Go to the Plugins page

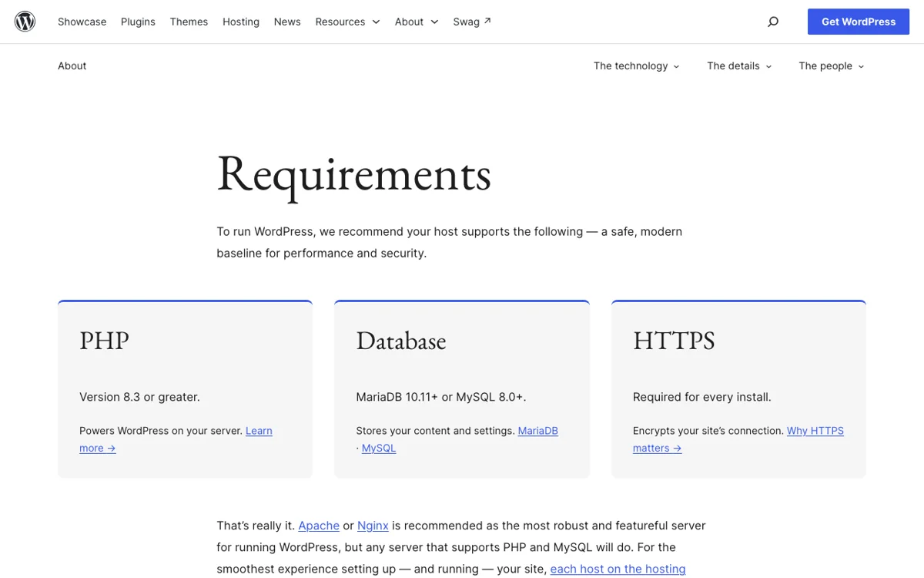(x=138, y=22)
